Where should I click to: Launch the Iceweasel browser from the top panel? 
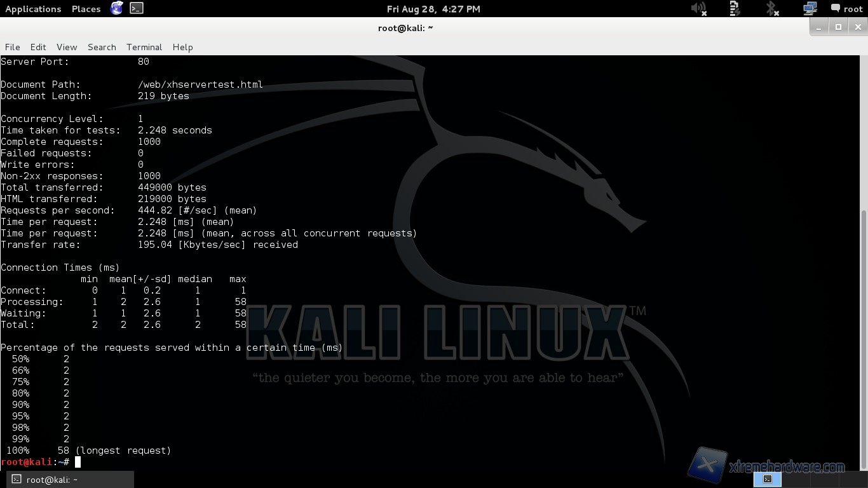click(x=116, y=8)
